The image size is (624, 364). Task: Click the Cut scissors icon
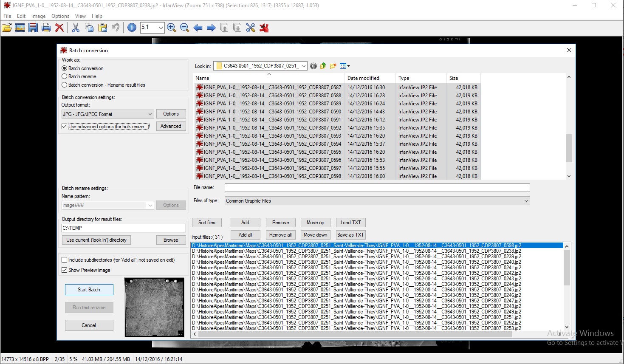76,28
